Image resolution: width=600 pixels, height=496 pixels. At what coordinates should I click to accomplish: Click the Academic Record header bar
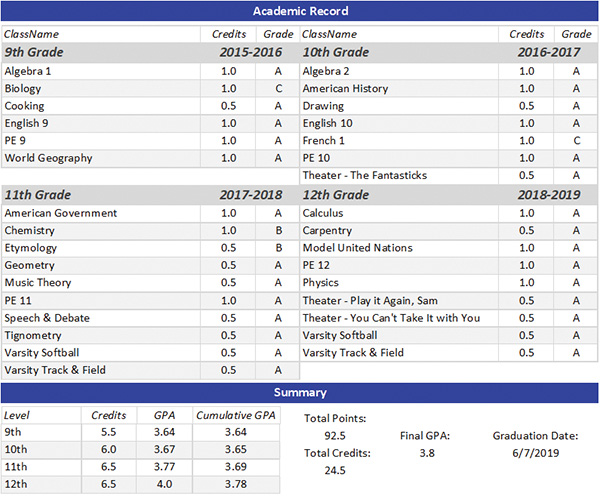(x=300, y=11)
